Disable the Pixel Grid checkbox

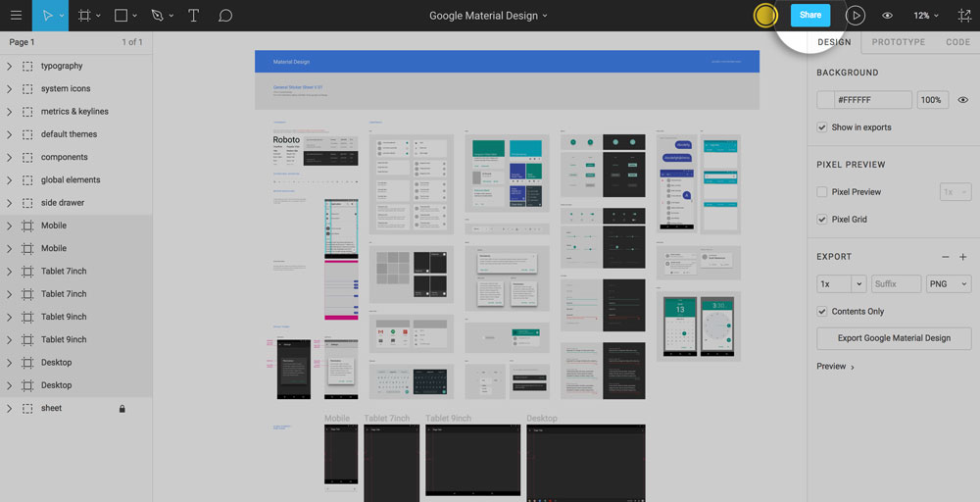click(x=822, y=220)
